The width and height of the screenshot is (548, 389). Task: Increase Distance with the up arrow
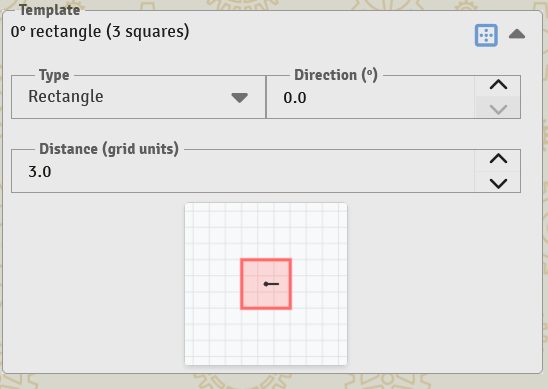pos(498,159)
